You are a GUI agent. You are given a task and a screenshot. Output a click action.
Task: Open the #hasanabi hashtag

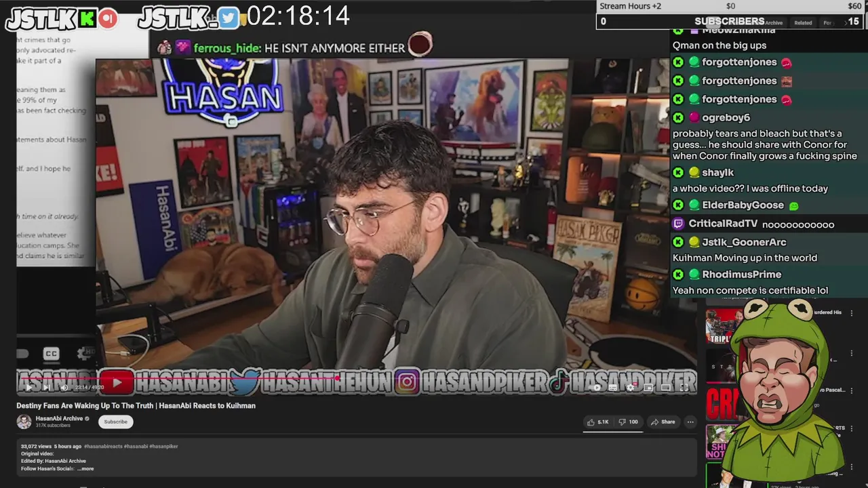(136, 447)
